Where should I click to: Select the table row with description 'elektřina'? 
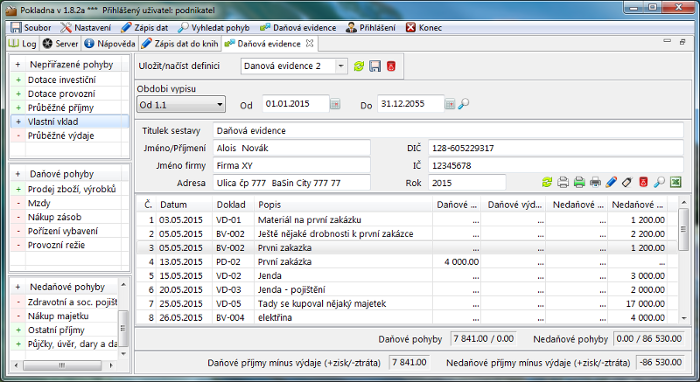coord(406,317)
